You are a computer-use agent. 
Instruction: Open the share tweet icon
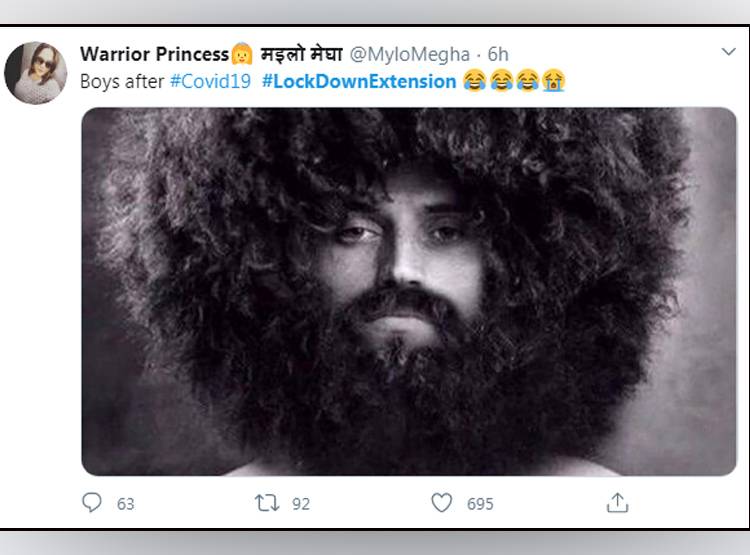click(618, 502)
